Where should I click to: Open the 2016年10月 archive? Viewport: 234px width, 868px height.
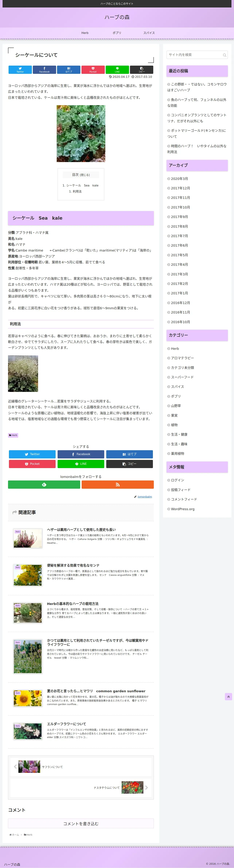180,322
